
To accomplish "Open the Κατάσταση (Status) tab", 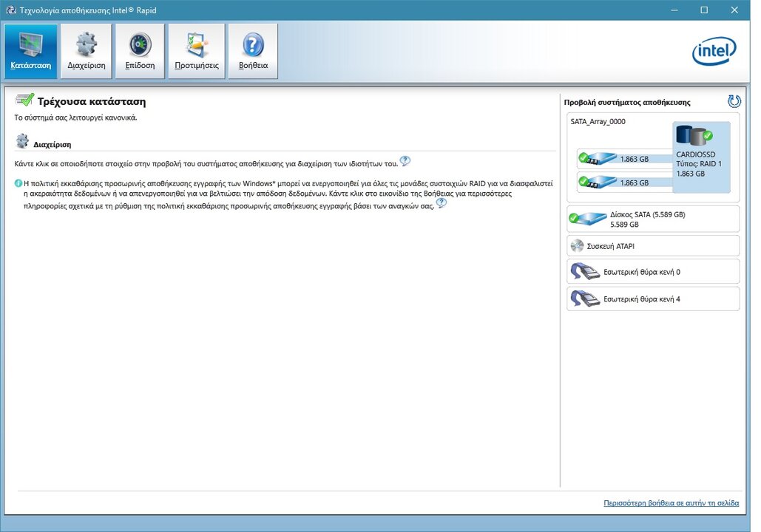I will 30,51.
